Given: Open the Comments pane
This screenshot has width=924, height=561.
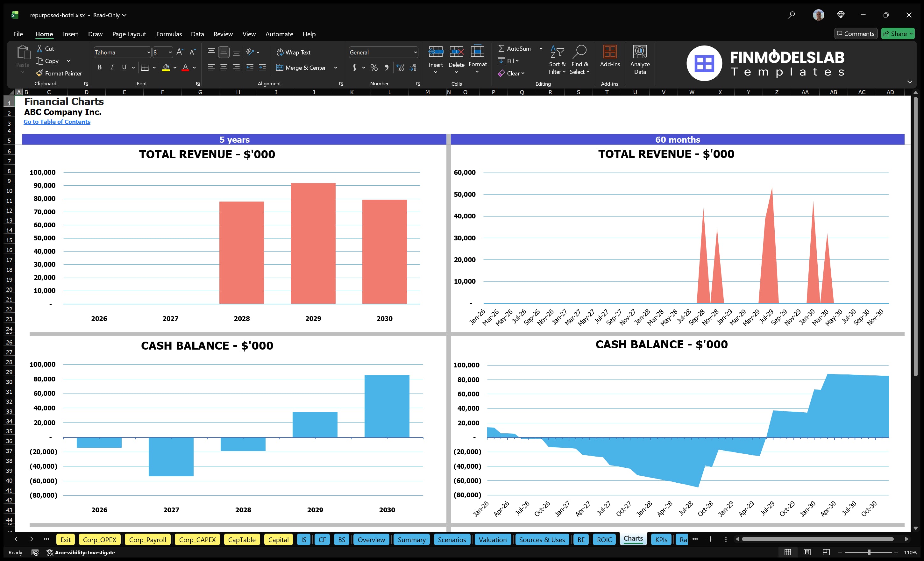Looking at the screenshot, I should point(856,33).
